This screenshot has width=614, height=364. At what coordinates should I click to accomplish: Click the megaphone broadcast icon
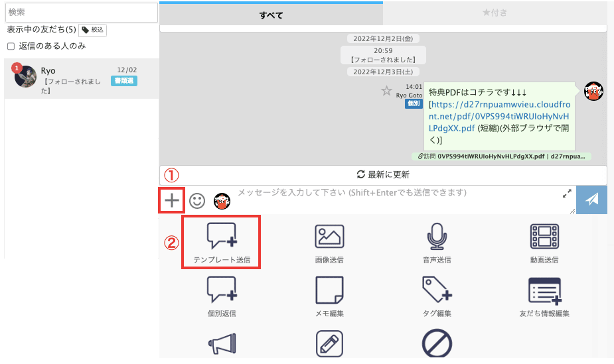(222, 343)
